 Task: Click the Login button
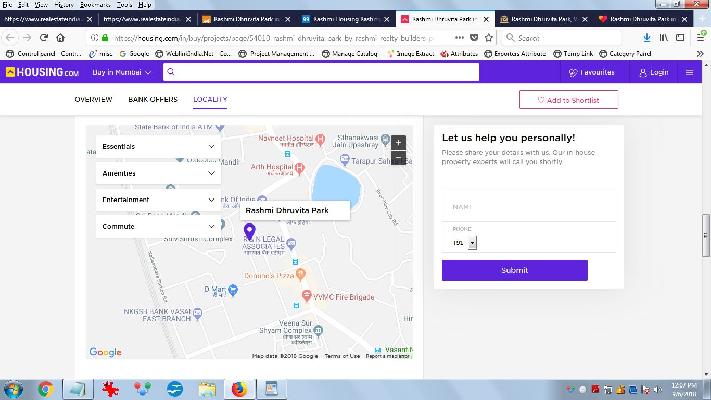pyautogui.click(x=653, y=73)
